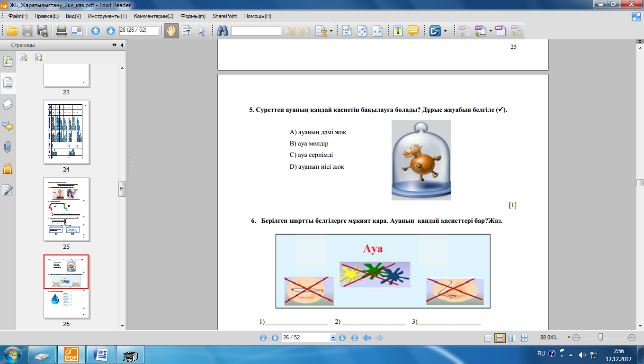Click the blank PDF page icon

pos(501,31)
